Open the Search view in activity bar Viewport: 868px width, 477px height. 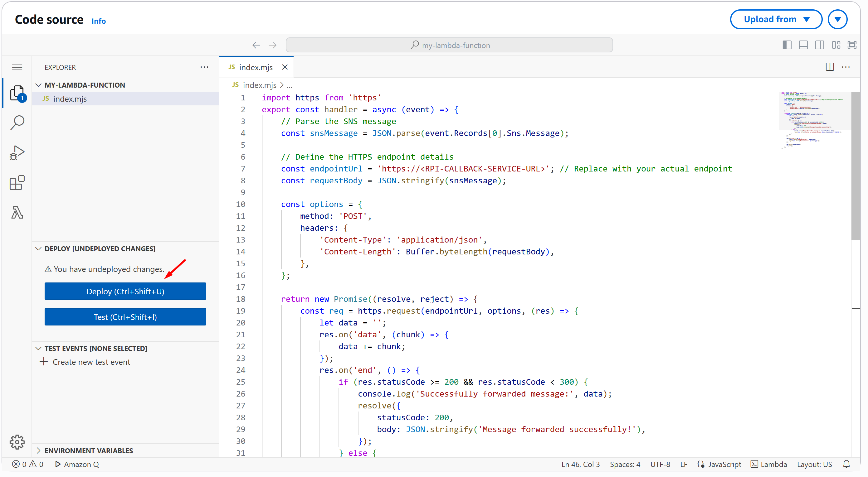17,123
